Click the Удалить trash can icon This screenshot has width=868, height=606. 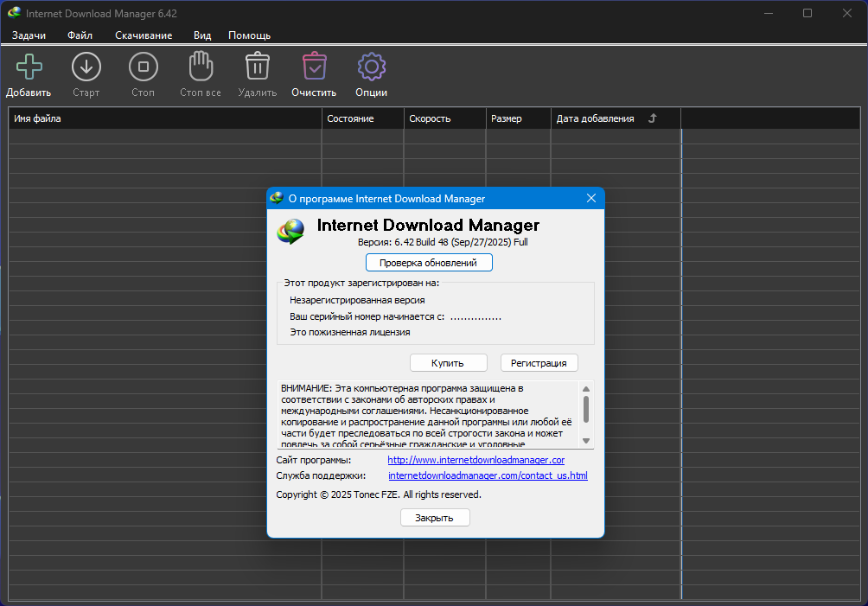click(257, 67)
